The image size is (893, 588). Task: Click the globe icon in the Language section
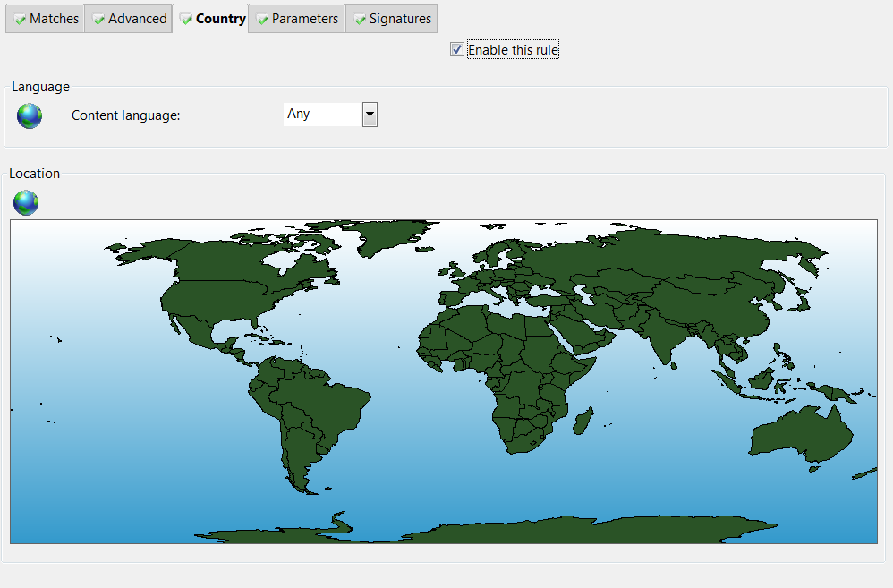(30, 115)
